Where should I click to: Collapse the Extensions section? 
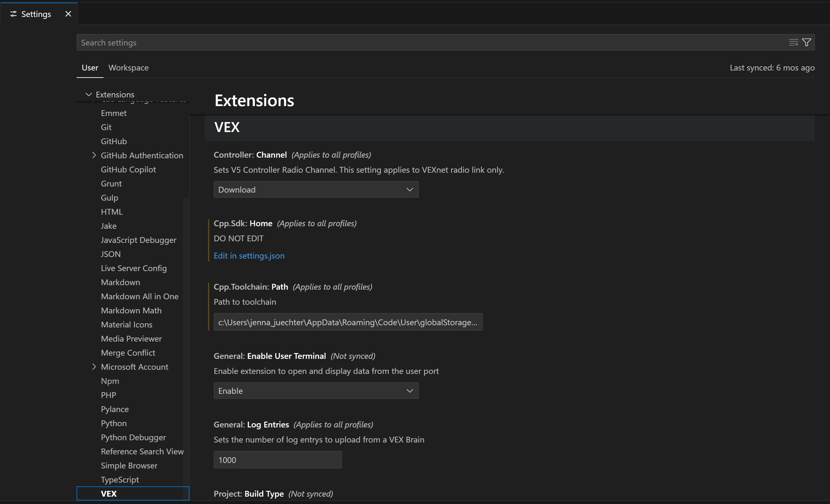(88, 94)
